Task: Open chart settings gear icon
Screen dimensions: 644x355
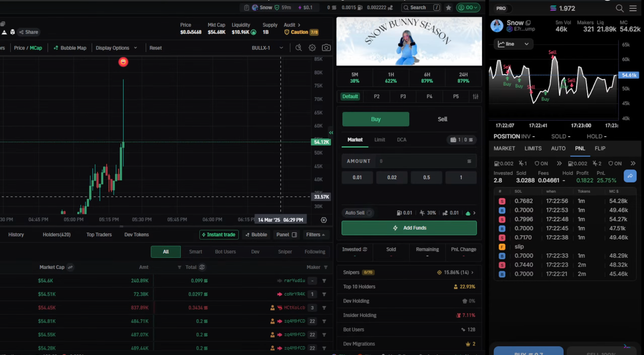Action: (312, 48)
